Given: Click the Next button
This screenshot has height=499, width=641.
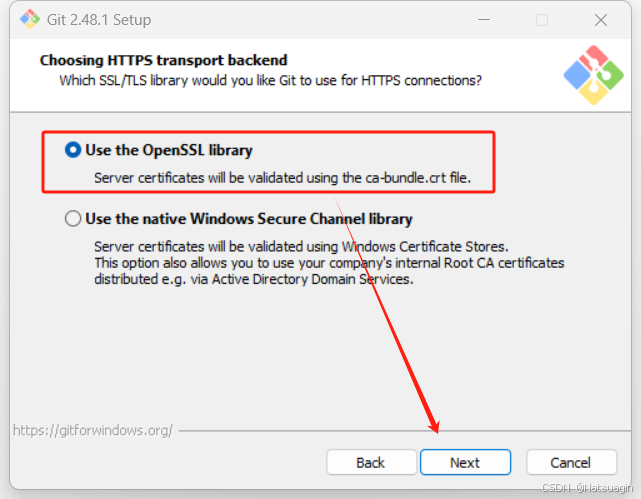Looking at the screenshot, I should pyautogui.click(x=465, y=462).
